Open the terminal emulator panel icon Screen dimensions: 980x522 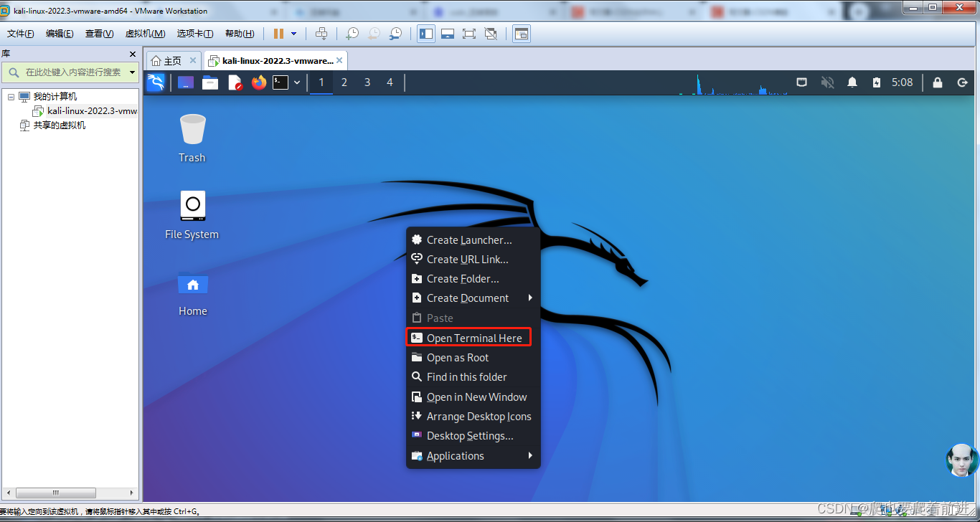tap(281, 82)
